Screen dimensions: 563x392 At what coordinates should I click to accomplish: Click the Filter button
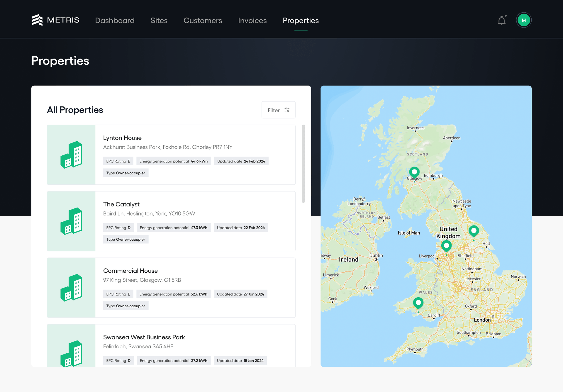(278, 110)
